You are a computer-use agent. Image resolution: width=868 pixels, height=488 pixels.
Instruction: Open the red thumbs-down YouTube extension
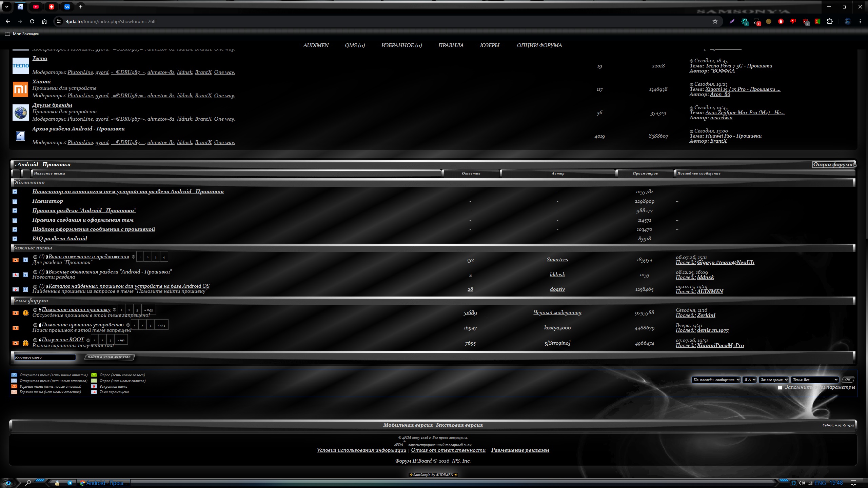click(x=793, y=21)
